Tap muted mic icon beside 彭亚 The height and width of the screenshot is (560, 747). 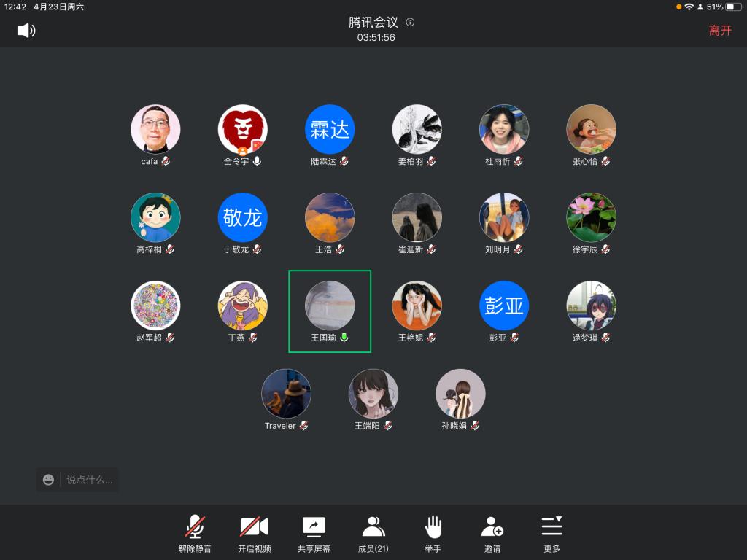pyautogui.click(x=514, y=337)
